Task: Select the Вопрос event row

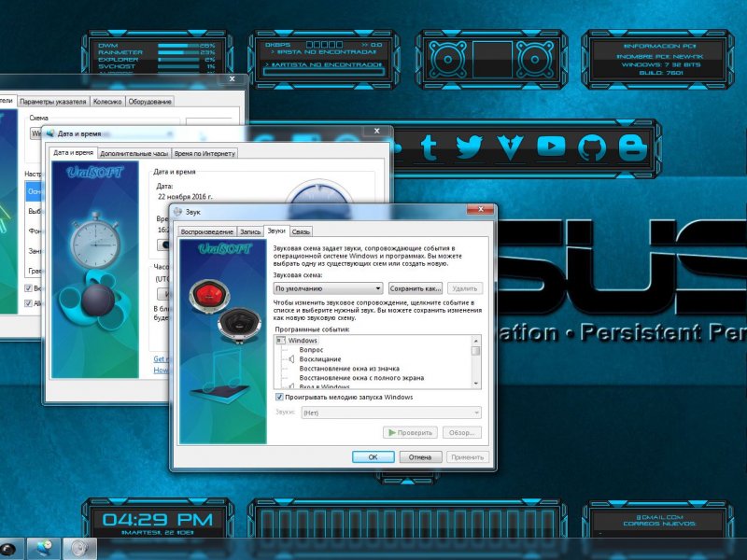Action: 311,350
